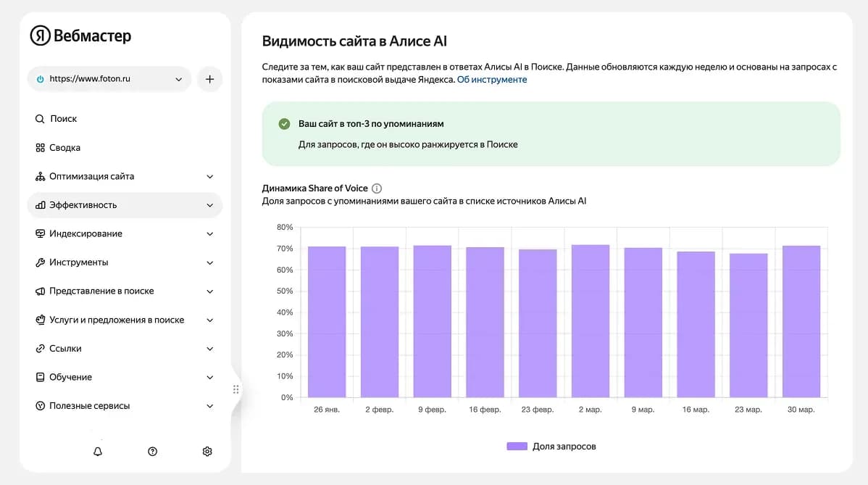
Task: Click the Представление в поиске megaphone icon
Action: pyautogui.click(x=40, y=291)
